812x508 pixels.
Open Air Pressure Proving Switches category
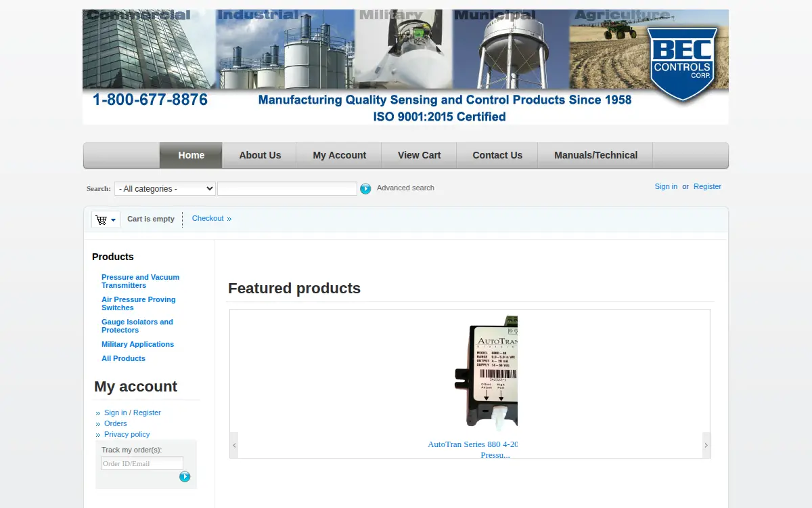[139, 303]
